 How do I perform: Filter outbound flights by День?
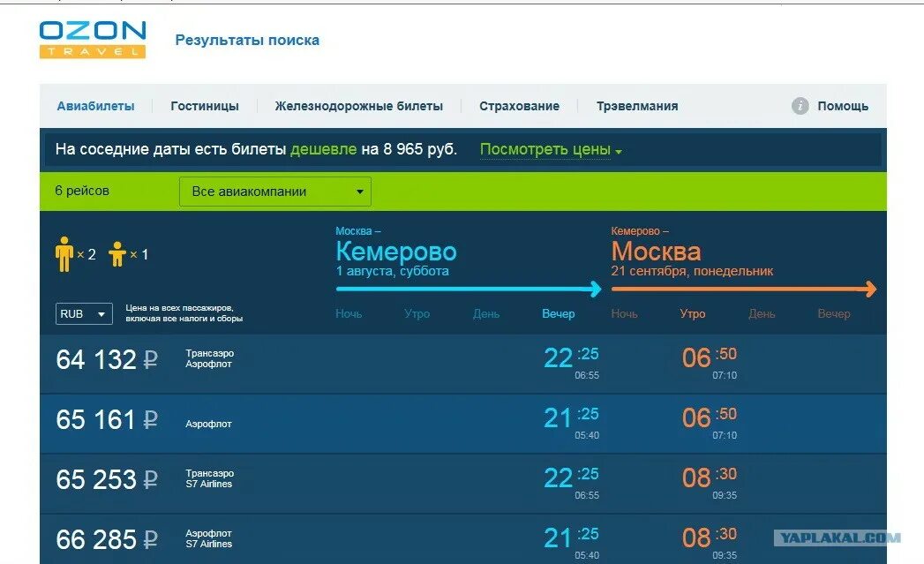[486, 313]
